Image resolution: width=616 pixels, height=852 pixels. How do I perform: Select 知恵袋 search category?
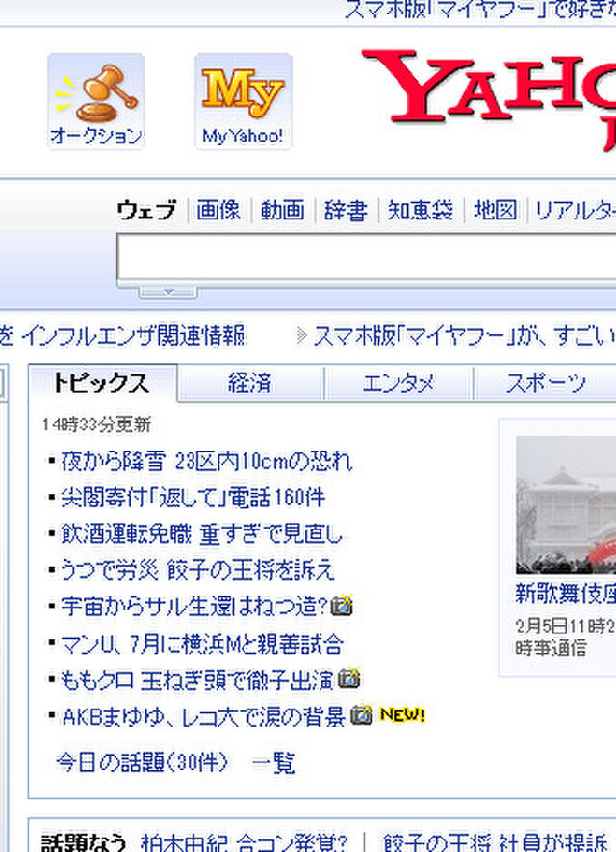point(421,210)
